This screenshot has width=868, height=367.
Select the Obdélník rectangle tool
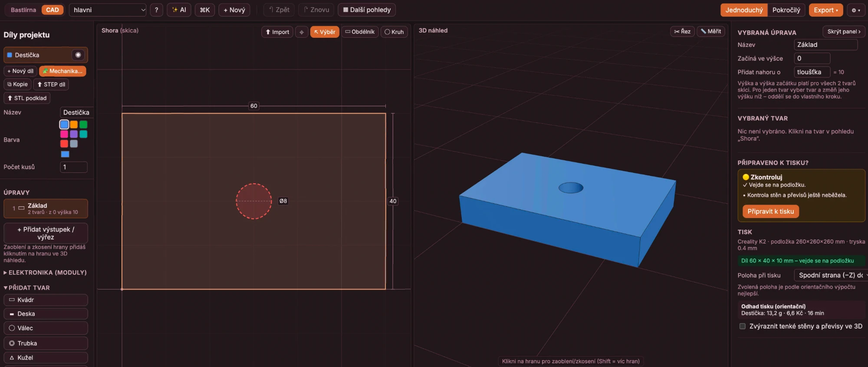(x=360, y=32)
